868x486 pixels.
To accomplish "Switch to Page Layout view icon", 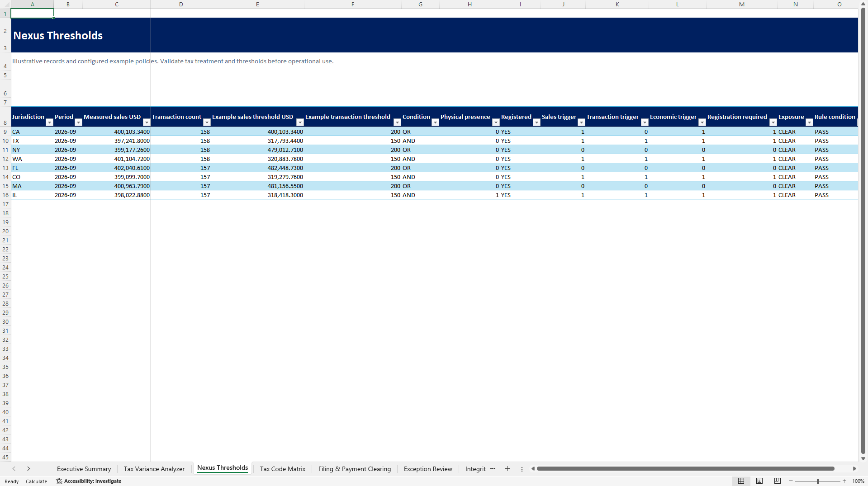I will [759, 481].
